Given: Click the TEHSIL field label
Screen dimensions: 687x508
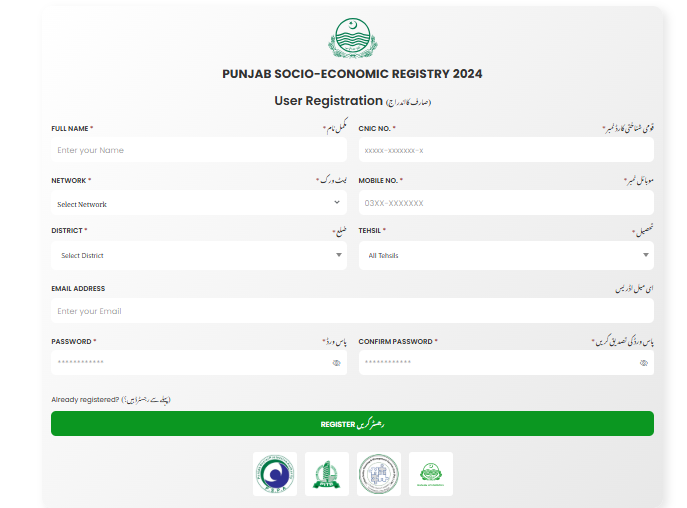Looking at the screenshot, I should (x=370, y=231).
